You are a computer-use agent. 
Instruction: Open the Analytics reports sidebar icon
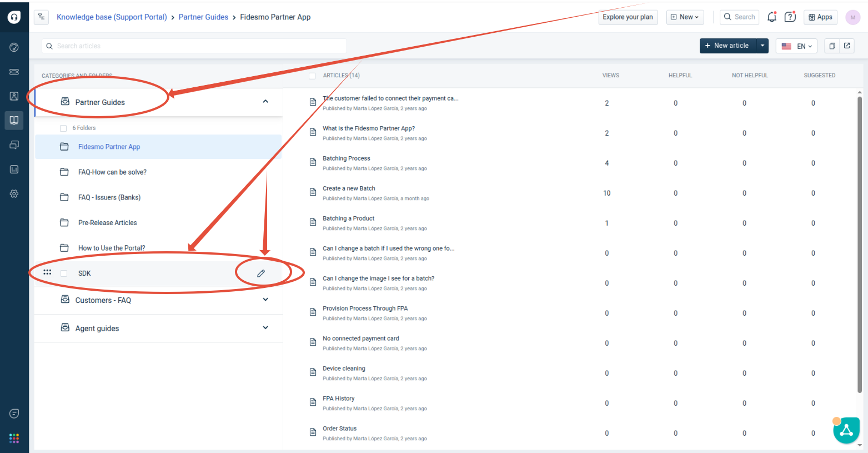[14, 170]
